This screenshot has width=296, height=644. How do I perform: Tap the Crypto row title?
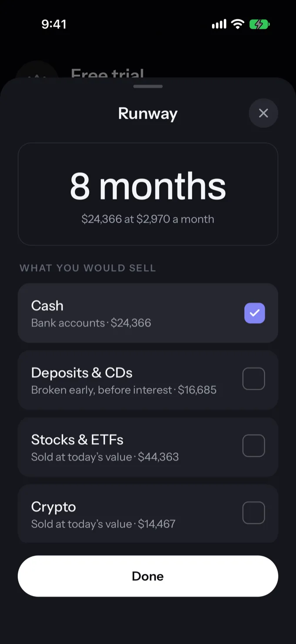pyautogui.click(x=54, y=507)
